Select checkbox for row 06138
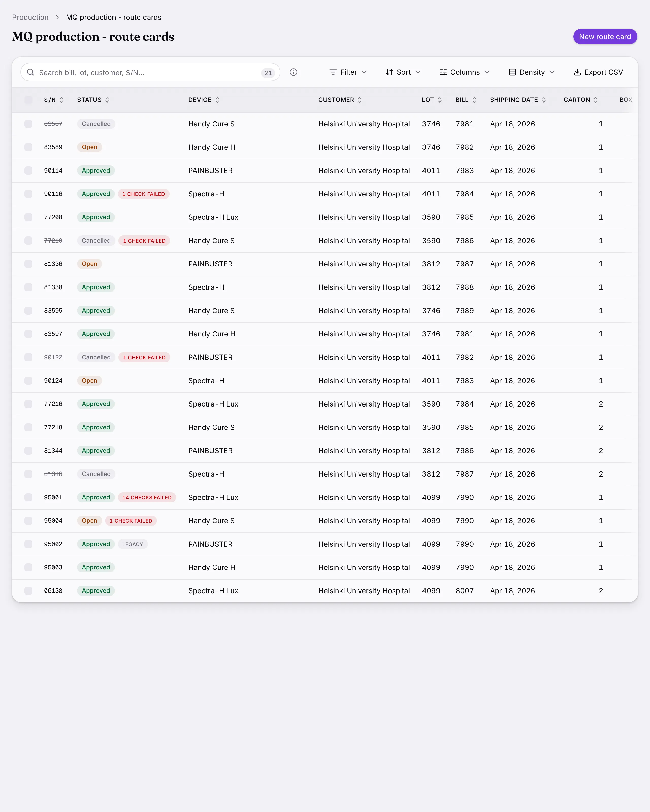The width and height of the screenshot is (650, 812). point(28,591)
